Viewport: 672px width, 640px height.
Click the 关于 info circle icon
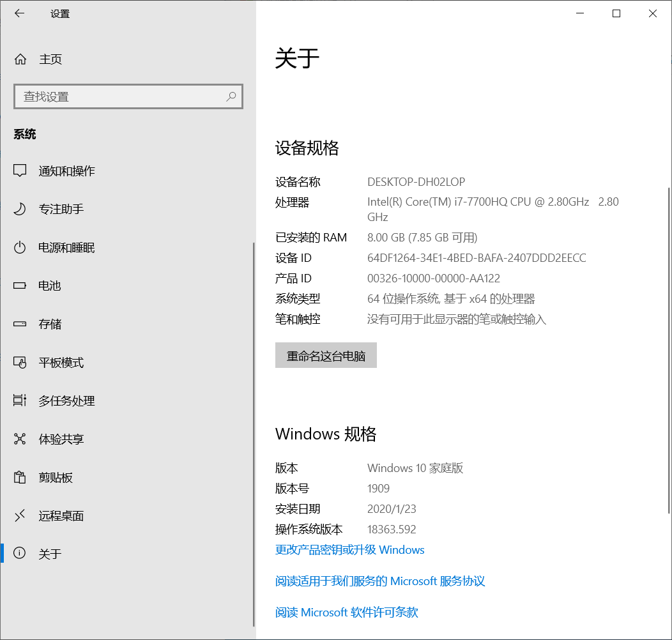pos(20,553)
